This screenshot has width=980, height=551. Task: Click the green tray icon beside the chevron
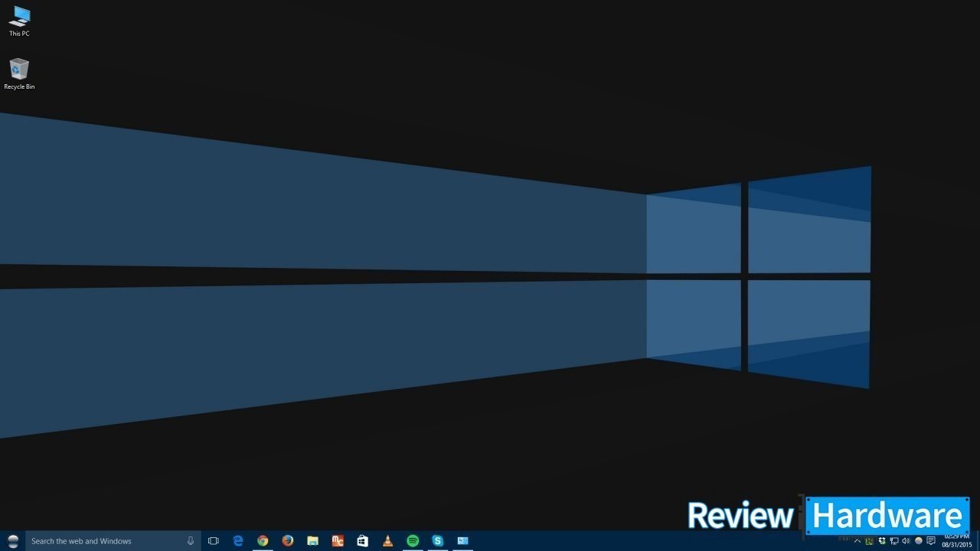point(869,541)
